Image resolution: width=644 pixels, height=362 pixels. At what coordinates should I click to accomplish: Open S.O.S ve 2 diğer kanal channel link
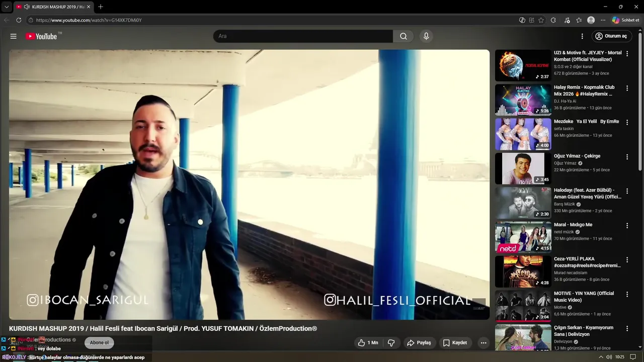[573, 66]
